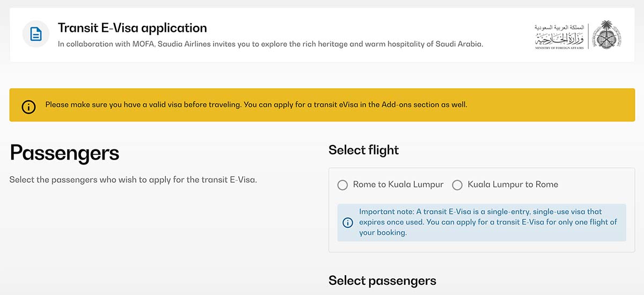Click the Saudia Airlines collaboration subtitle
The image size is (644, 295).
tap(270, 45)
